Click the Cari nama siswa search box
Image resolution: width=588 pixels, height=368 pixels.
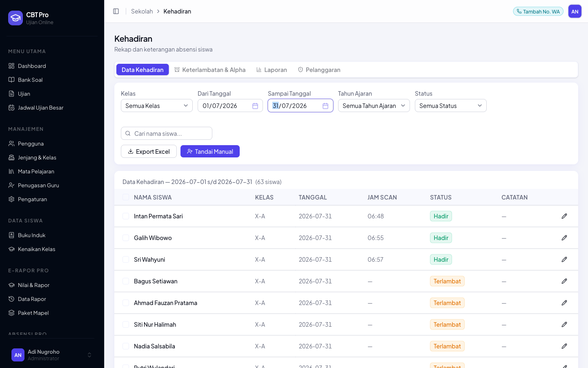point(167,133)
